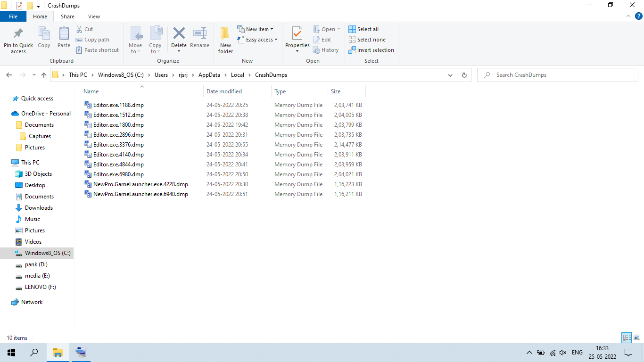Select Editor.exe.3376.dmp in the file list
This screenshot has width=644, height=362.
[117, 144]
